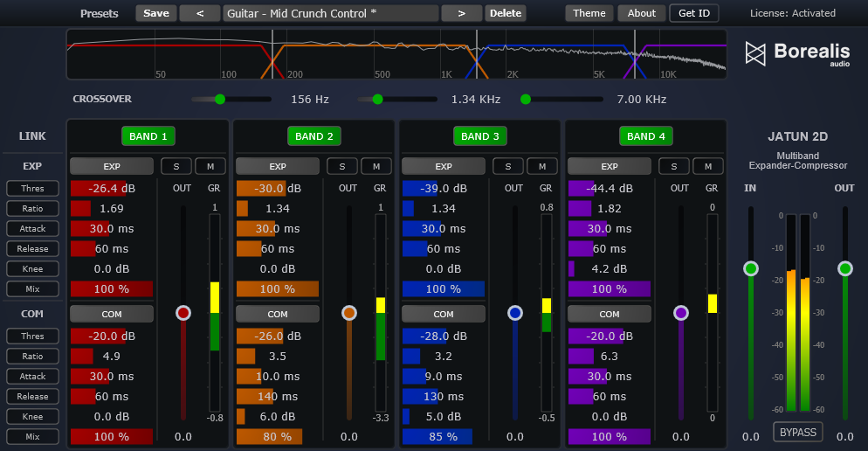The image size is (868, 451).
Task: Click Band 3 blue output fader knob
Action: pos(515,313)
